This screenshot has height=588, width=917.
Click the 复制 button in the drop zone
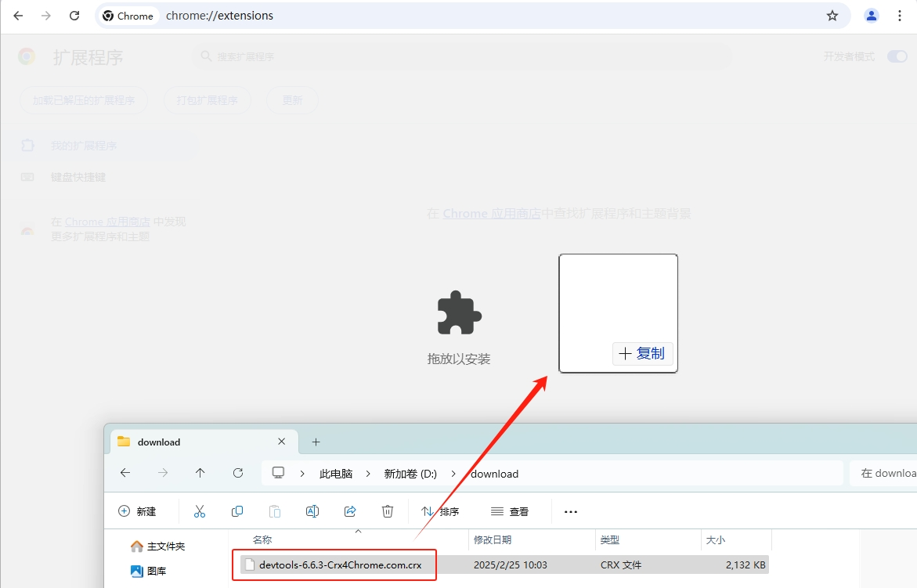(642, 353)
